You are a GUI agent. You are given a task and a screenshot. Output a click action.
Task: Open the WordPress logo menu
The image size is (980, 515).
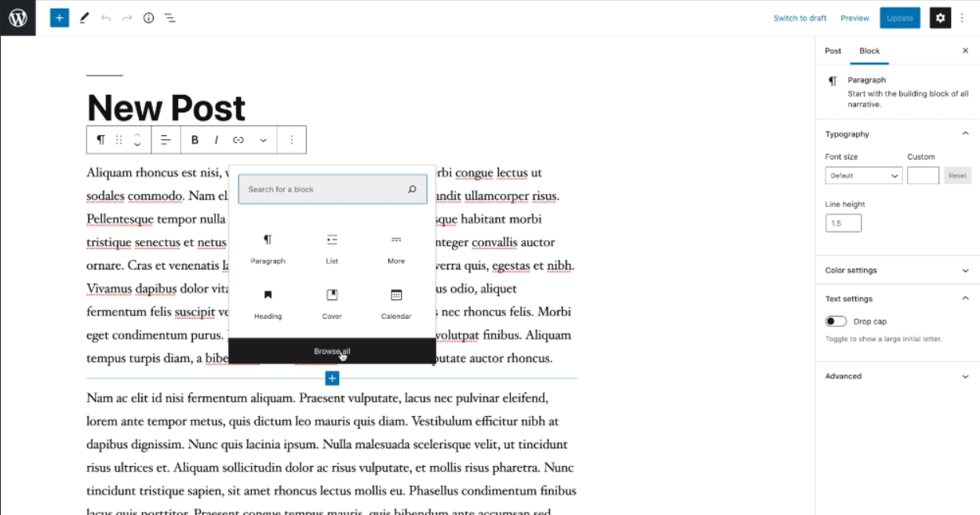(17, 17)
